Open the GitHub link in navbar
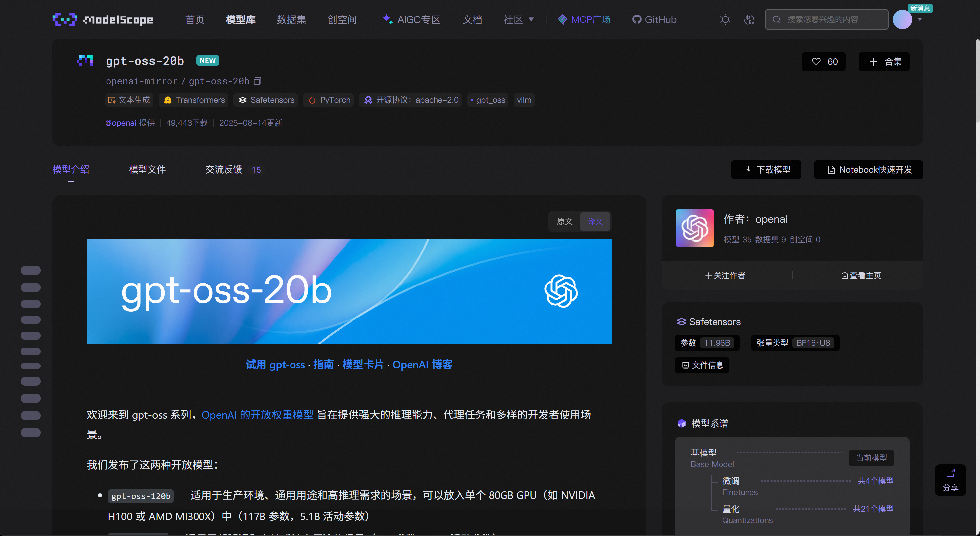980x536 pixels. 654,19
